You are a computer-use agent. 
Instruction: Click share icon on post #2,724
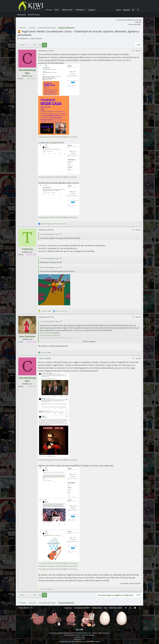click(x=133, y=358)
